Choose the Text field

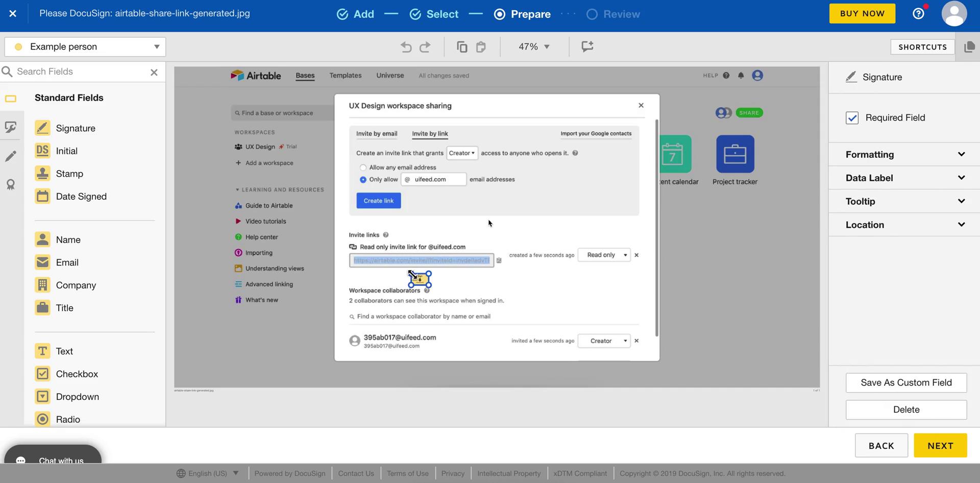pyautogui.click(x=54, y=351)
